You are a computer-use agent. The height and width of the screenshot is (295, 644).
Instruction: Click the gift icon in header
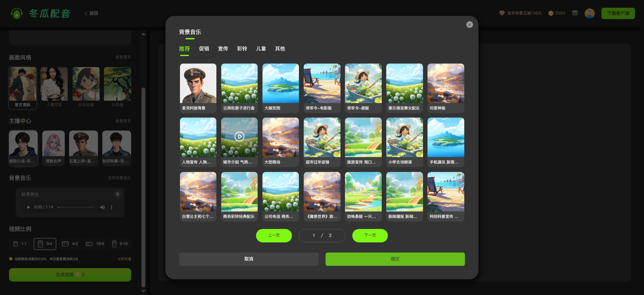[x=575, y=13]
